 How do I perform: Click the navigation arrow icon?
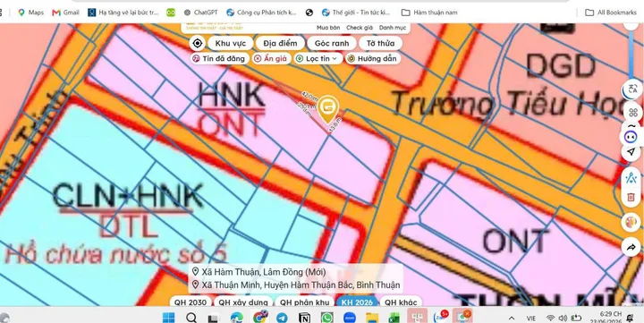pos(631,151)
